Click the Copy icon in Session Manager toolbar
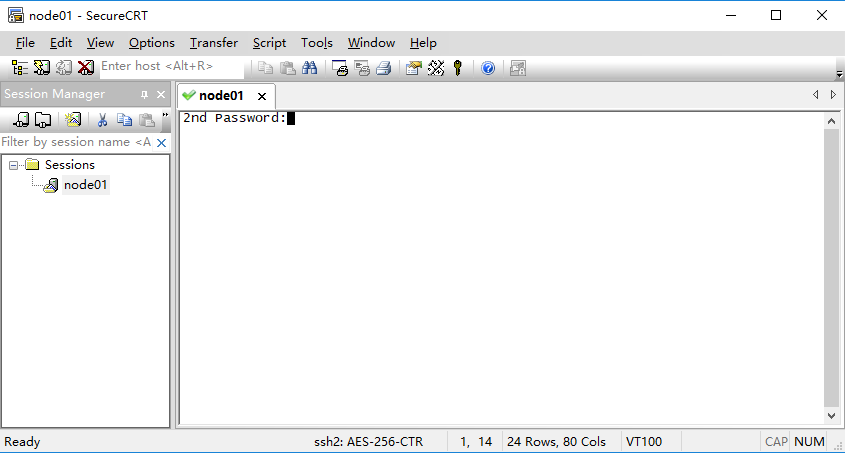The width and height of the screenshot is (845, 453). click(124, 120)
